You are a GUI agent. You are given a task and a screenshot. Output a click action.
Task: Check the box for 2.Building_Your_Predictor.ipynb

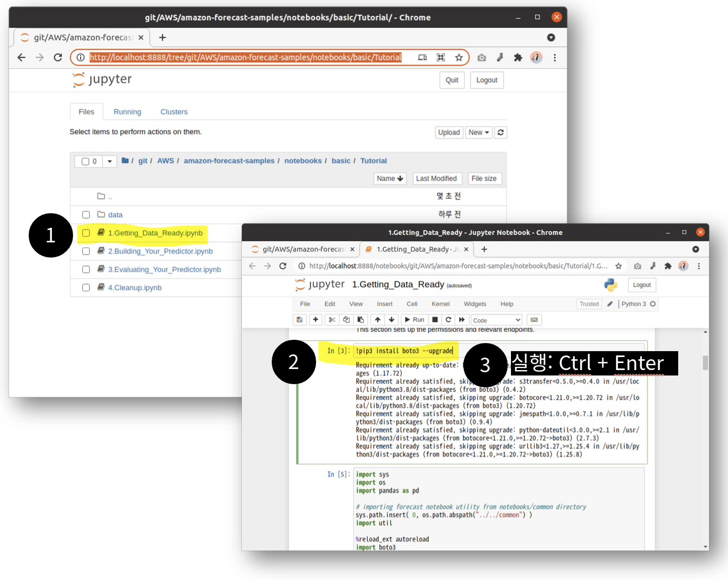(x=86, y=251)
